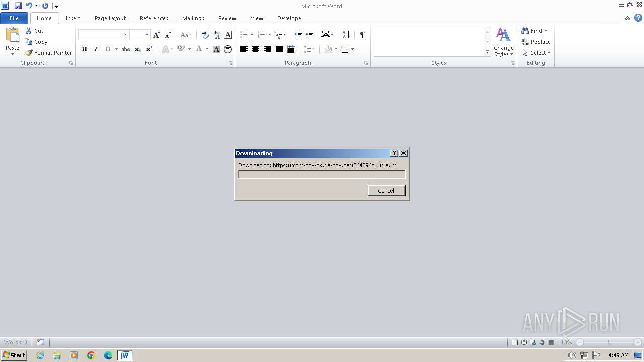Viewport: 644px width, 362px height.
Task: Toggle Bold formatting
Action: tap(84, 49)
